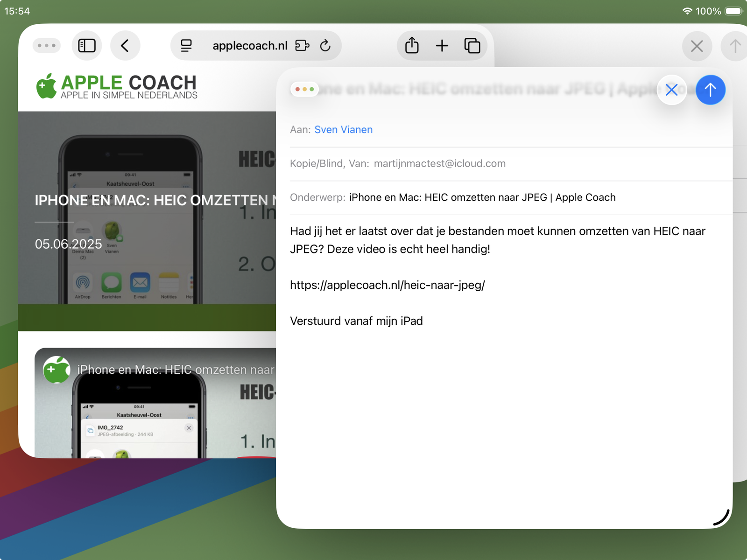This screenshot has height=560, width=747.
Task: Open the Safari page menu icon
Action: pos(186,46)
